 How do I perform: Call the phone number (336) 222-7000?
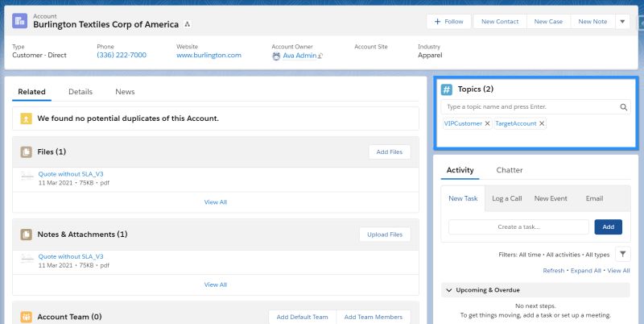click(122, 55)
